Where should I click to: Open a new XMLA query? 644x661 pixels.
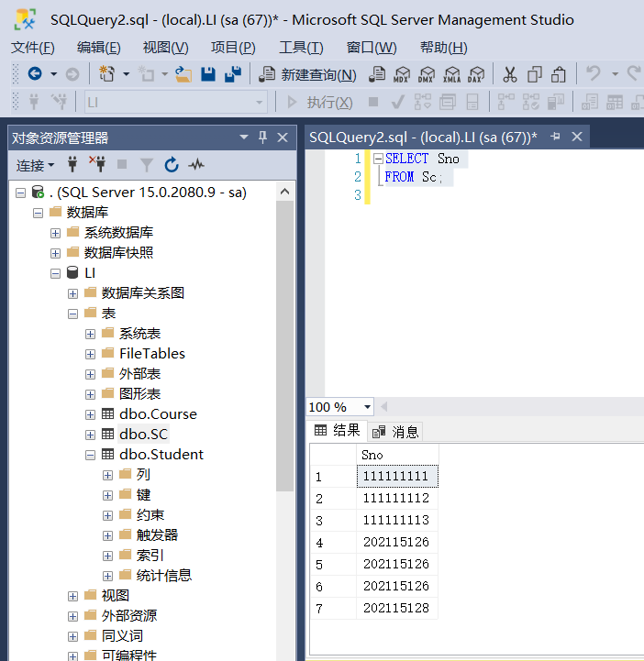pyautogui.click(x=451, y=74)
